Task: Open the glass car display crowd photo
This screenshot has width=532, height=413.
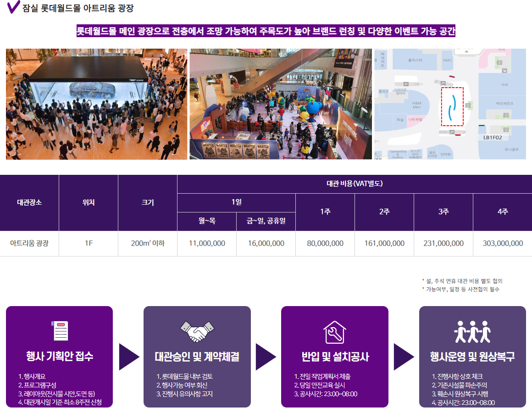Action: [x=96, y=104]
